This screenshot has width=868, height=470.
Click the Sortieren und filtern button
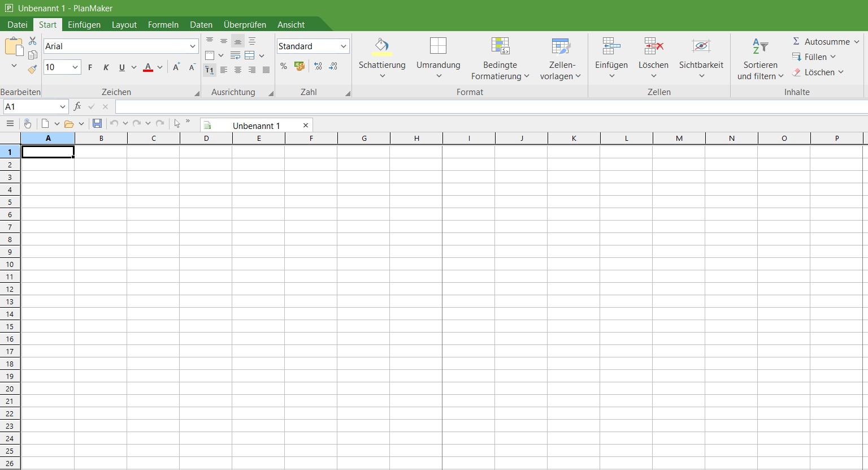pyautogui.click(x=760, y=59)
